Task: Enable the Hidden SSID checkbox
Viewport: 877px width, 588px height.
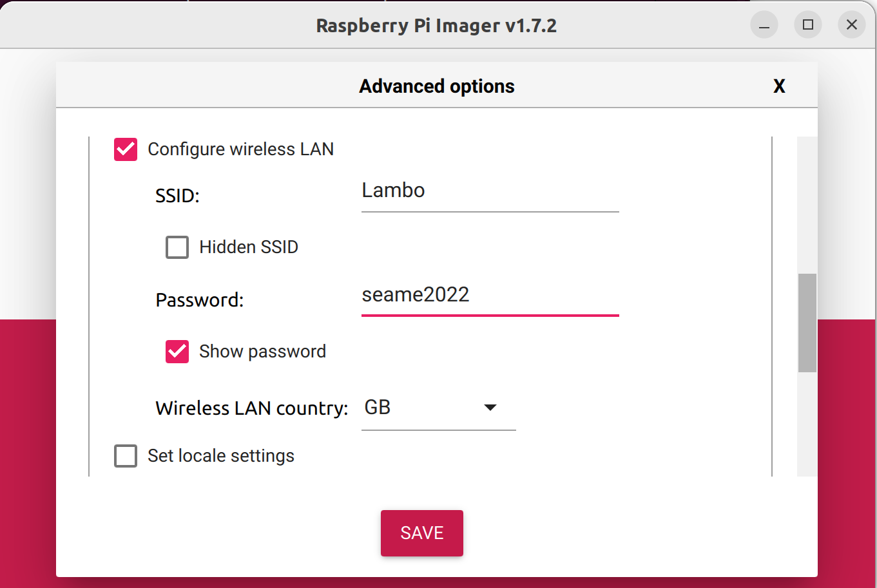Action: point(177,247)
